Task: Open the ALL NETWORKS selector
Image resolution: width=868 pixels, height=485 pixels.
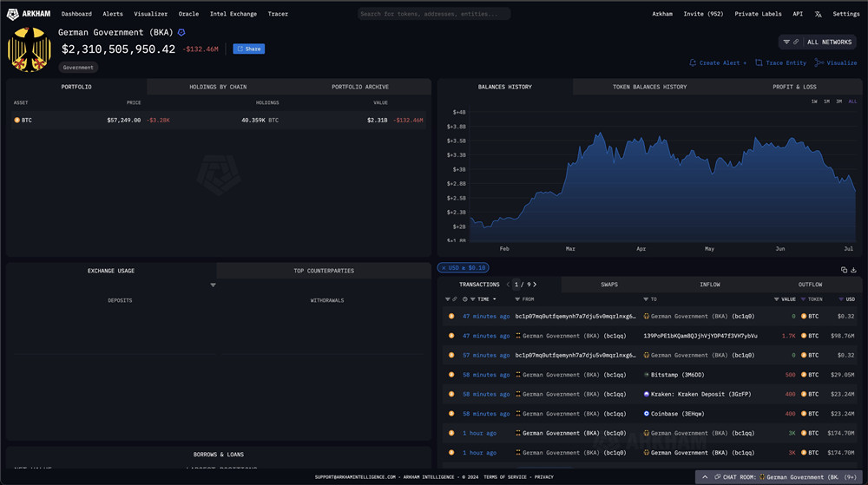Action: click(817, 42)
